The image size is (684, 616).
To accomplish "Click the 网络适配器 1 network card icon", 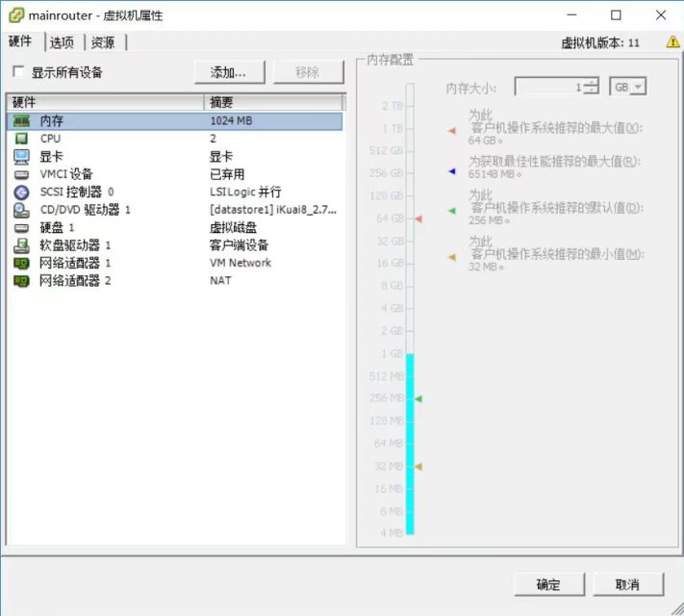I will (x=21, y=264).
